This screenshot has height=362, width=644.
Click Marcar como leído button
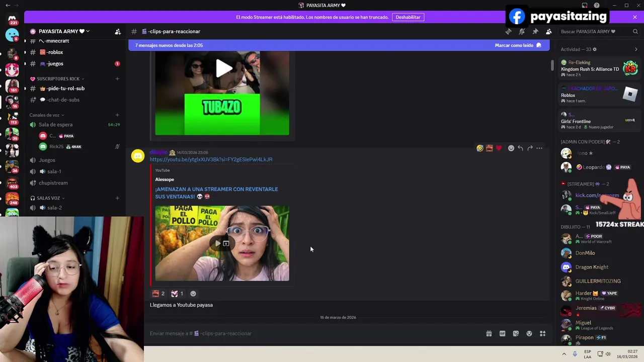click(518, 45)
